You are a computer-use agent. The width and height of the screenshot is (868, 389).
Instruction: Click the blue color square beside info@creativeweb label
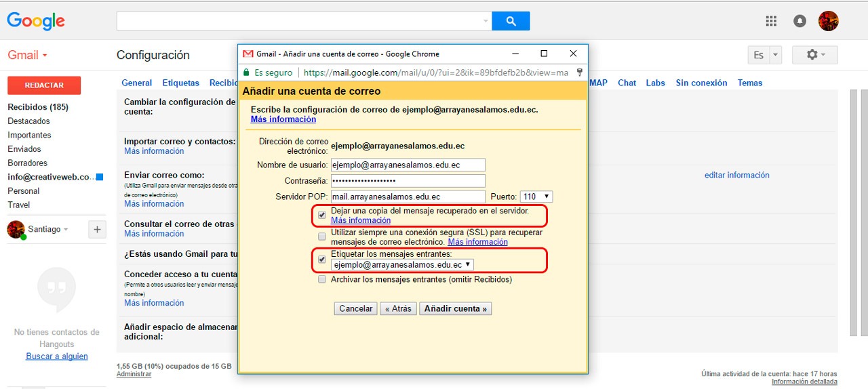pos(100,177)
